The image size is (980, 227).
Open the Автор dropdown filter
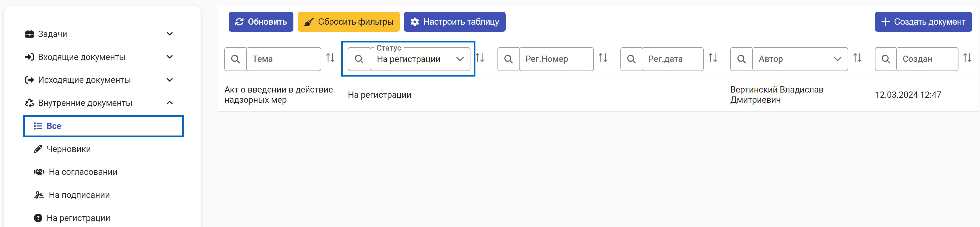tap(800, 59)
